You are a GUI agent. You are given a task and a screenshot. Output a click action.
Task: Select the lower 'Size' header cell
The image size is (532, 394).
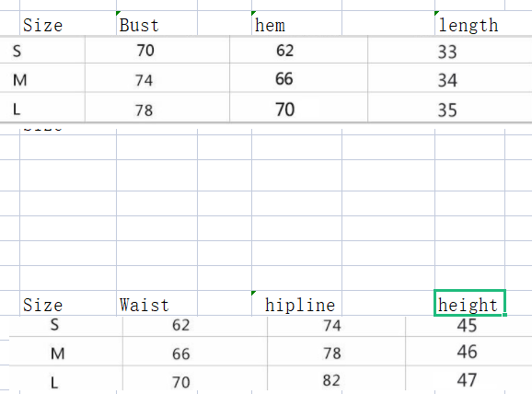[68, 303]
